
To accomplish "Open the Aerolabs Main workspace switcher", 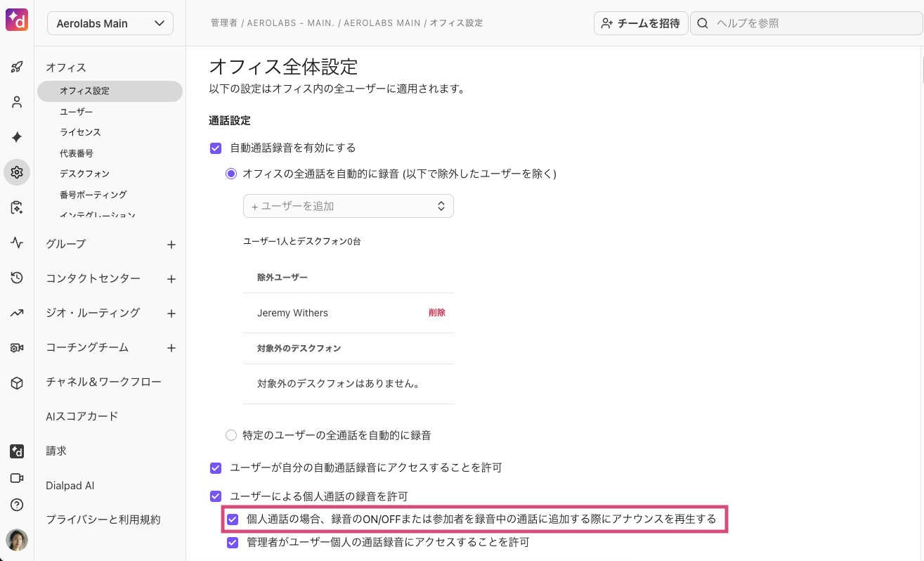I will tap(110, 22).
